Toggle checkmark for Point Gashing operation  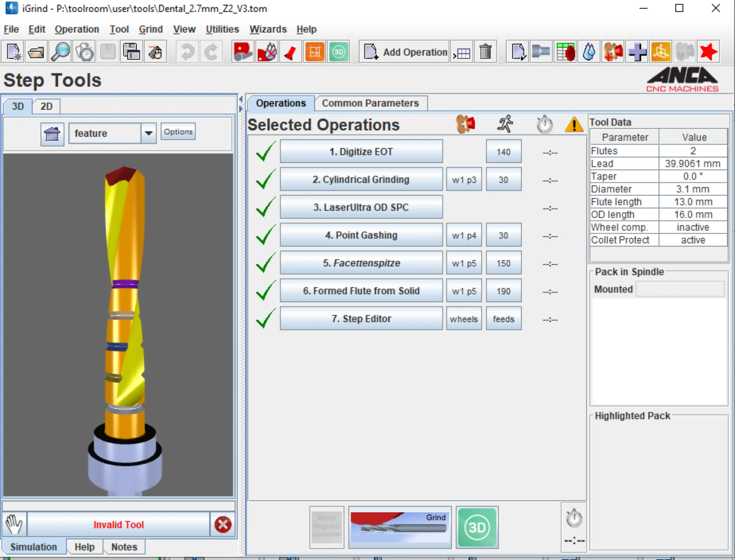(266, 235)
